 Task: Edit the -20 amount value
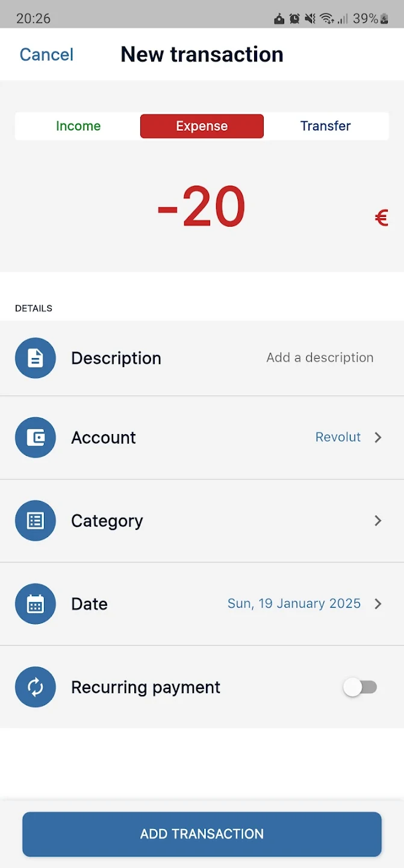(x=202, y=207)
